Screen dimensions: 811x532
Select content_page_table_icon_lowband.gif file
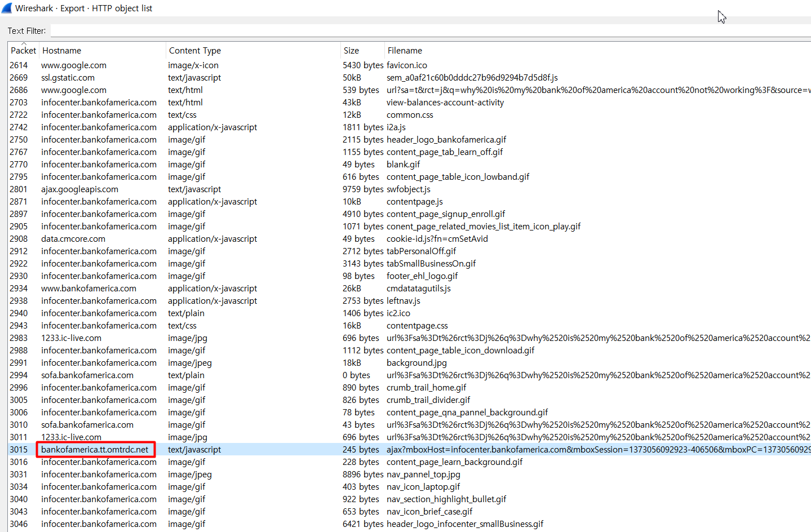[458, 177]
